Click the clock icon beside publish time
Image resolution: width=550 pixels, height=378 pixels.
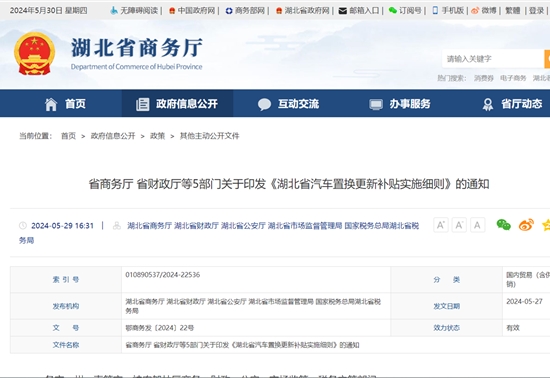(23, 225)
